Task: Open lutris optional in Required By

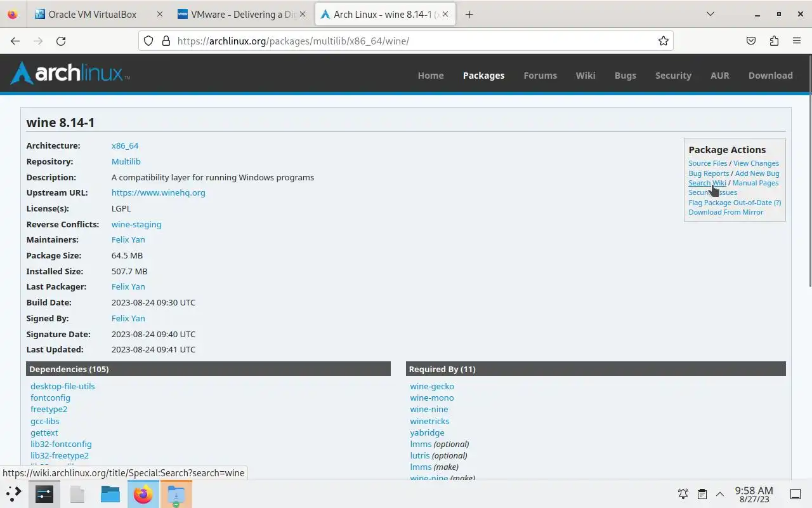Action: 419,455
